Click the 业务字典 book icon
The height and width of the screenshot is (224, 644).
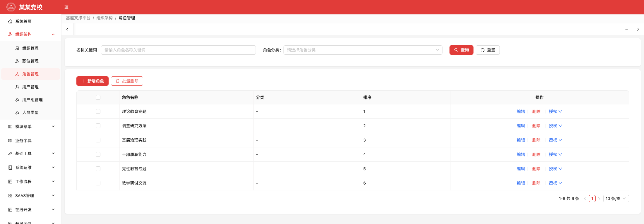(10, 141)
